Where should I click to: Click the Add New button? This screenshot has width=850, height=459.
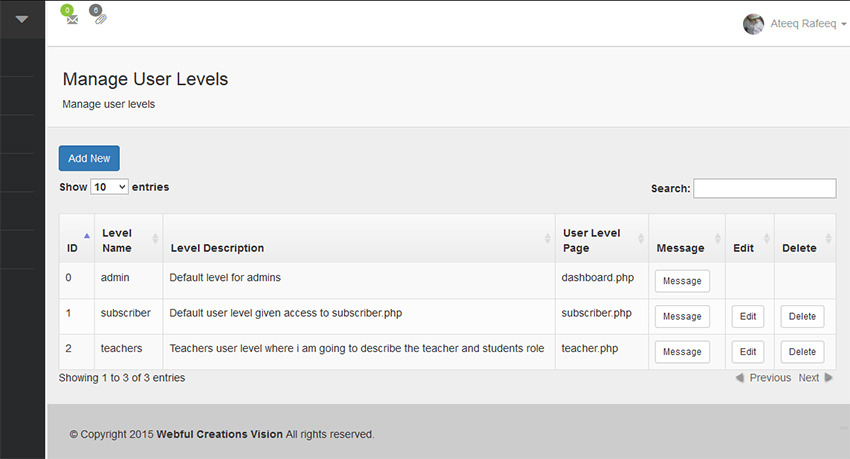point(89,158)
